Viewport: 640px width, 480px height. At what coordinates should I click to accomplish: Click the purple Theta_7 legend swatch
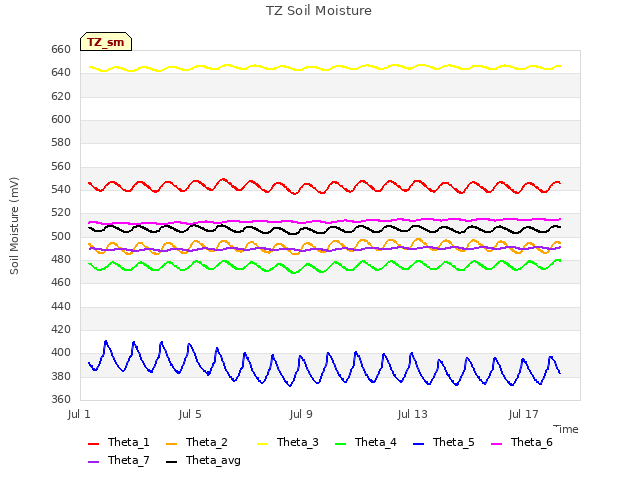pyautogui.click(x=93, y=461)
